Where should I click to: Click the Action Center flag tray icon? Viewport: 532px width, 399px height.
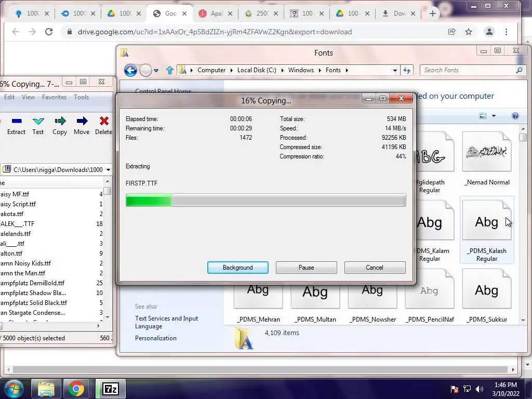tap(455, 389)
